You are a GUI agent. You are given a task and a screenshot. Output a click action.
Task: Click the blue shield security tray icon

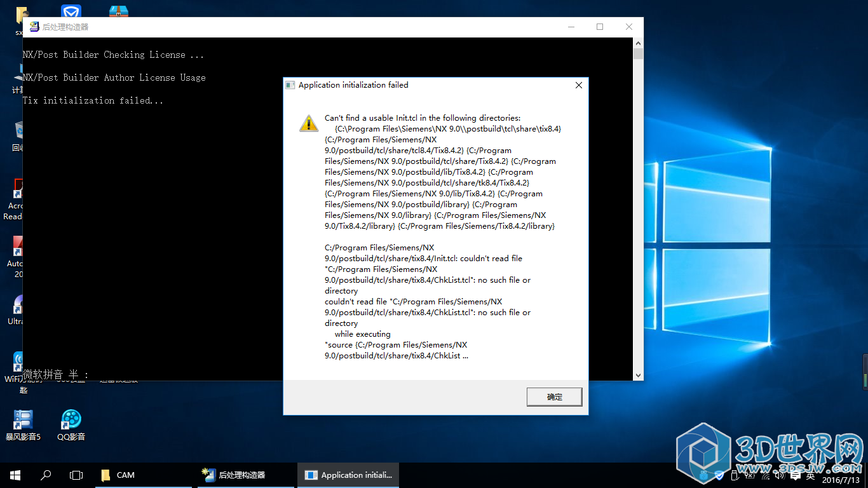coord(719,476)
